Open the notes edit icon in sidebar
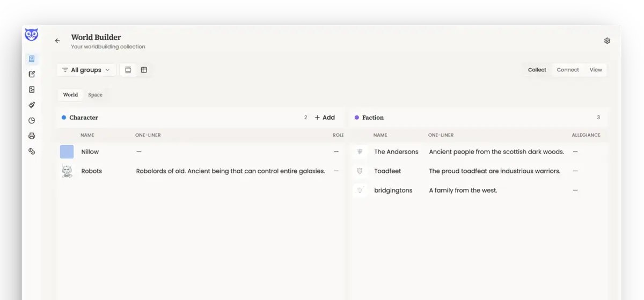 click(x=32, y=74)
